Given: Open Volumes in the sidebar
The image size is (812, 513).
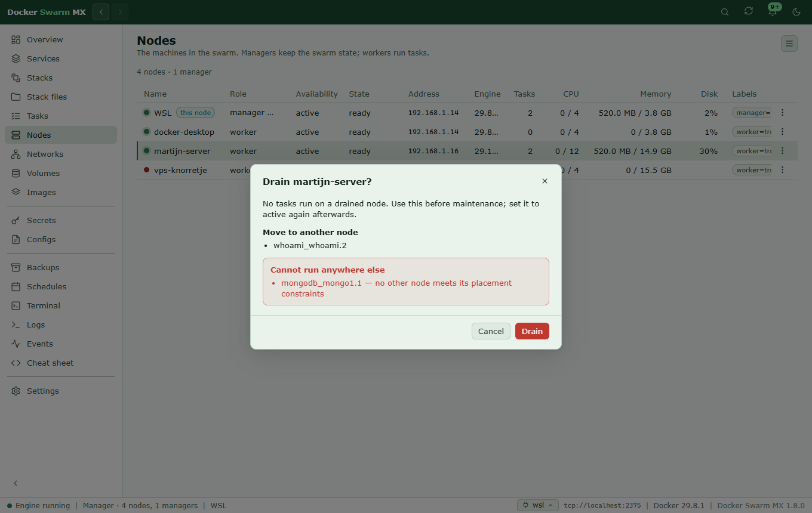Looking at the screenshot, I should pyautogui.click(x=61, y=173).
